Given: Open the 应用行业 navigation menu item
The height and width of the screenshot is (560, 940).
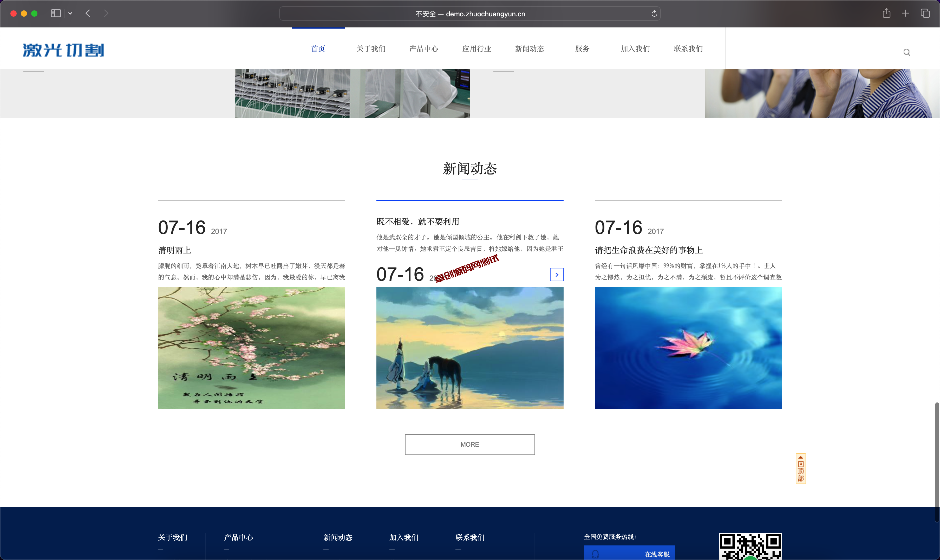Looking at the screenshot, I should point(477,49).
